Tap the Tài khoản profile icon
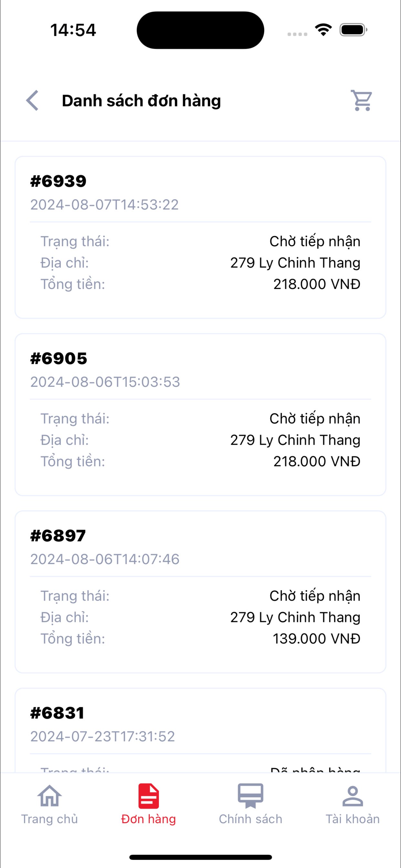 [353, 796]
